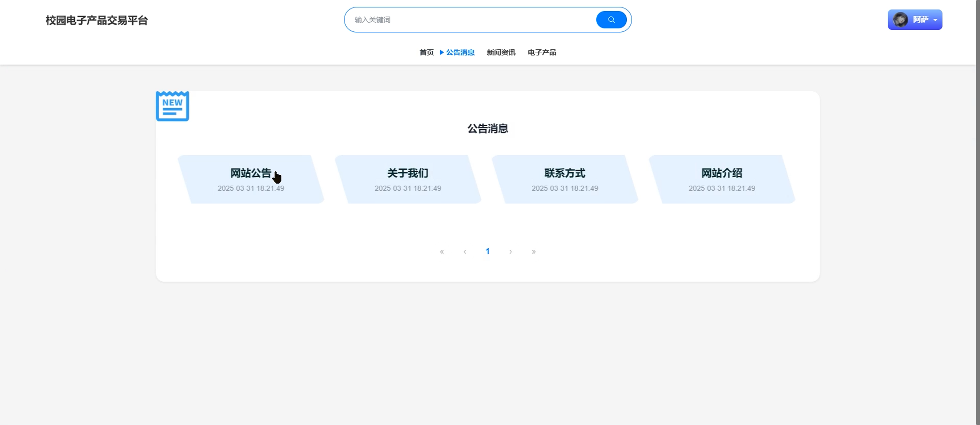Open the 首页 menu item

[x=426, y=52]
